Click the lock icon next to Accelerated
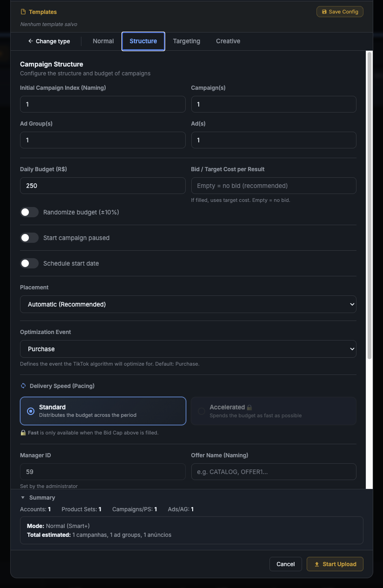The width and height of the screenshot is (383, 588). tap(249, 407)
